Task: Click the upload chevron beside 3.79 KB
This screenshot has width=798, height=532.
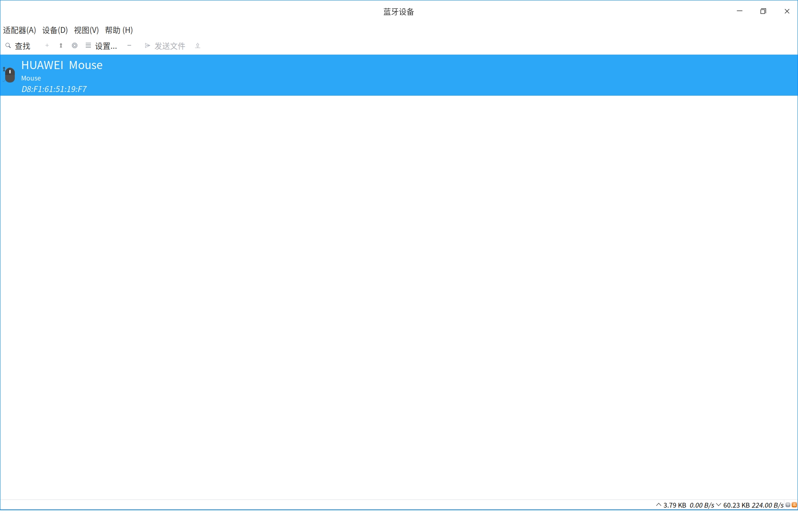Action: (x=658, y=505)
